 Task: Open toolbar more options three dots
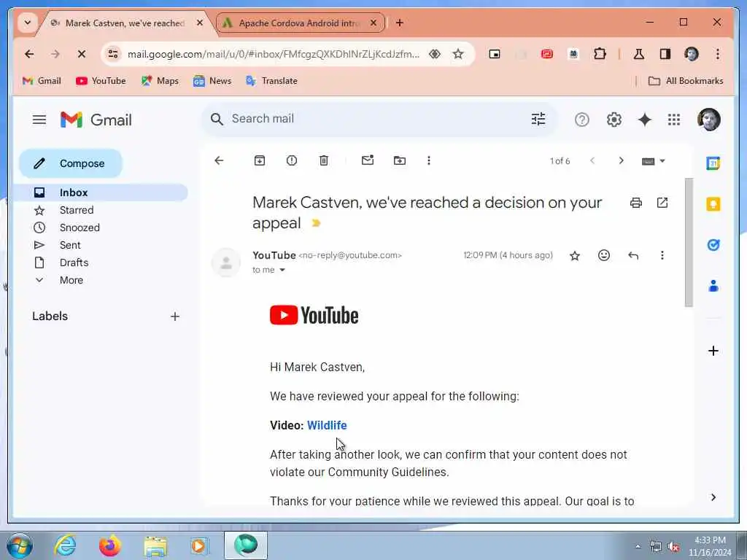429,160
